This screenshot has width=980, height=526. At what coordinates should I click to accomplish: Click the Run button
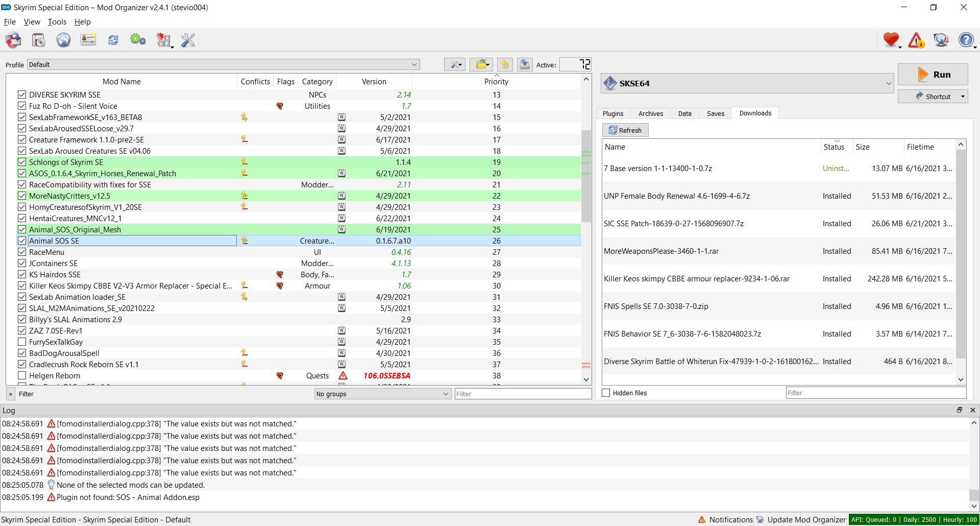coord(933,75)
